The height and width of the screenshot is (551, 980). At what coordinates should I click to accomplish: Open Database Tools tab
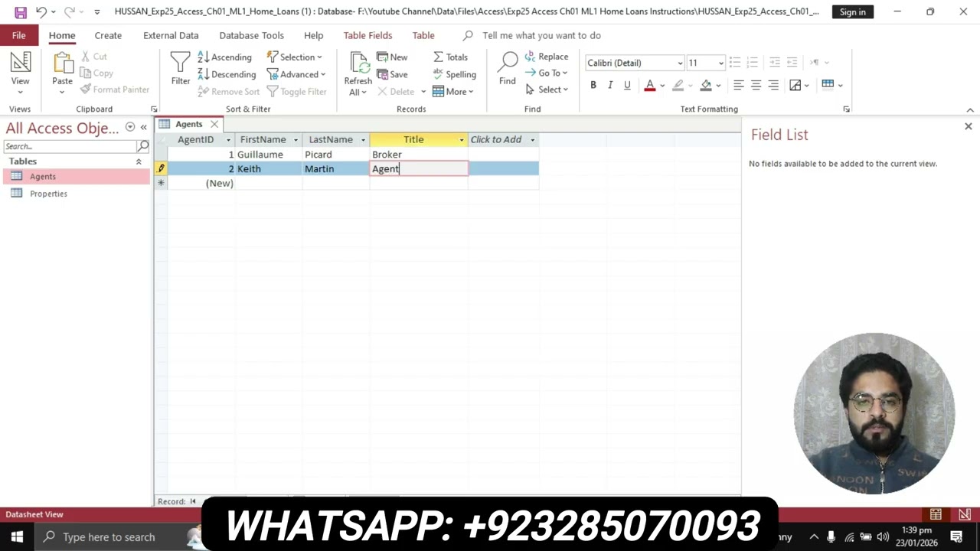(x=251, y=35)
